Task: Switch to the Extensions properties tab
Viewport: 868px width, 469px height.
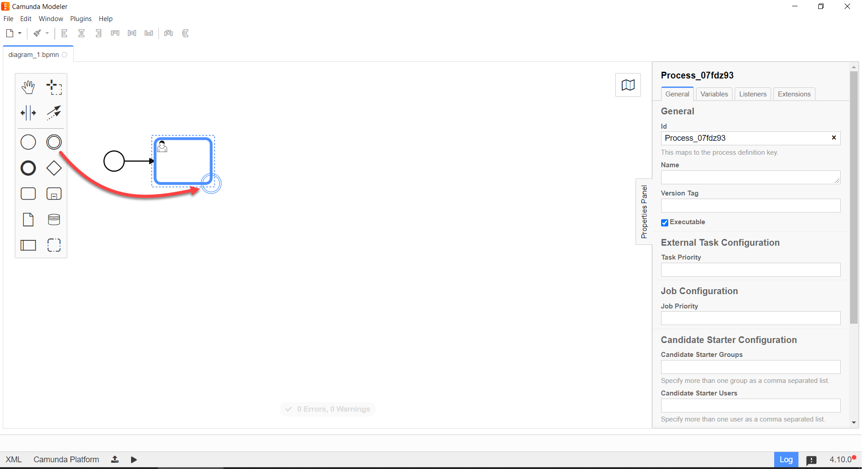Action: tap(794, 94)
